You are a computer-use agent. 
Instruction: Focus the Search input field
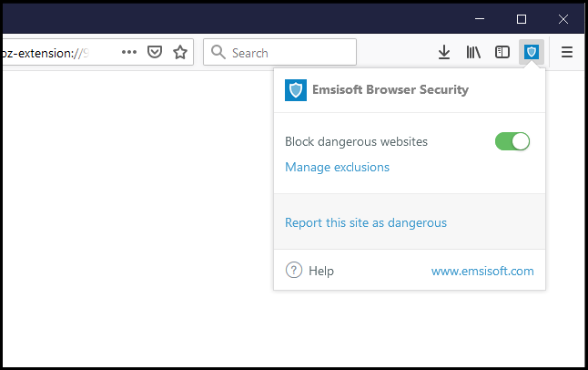(x=273, y=53)
